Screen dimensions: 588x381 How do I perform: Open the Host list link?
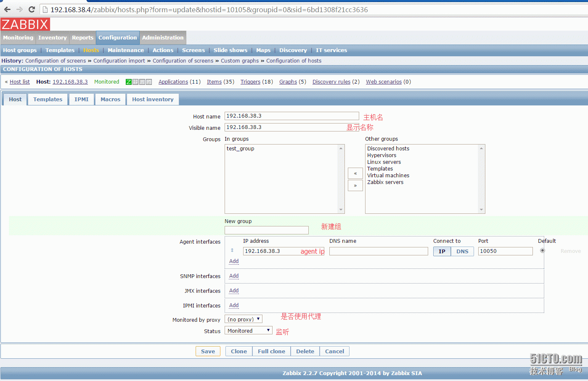(20, 82)
